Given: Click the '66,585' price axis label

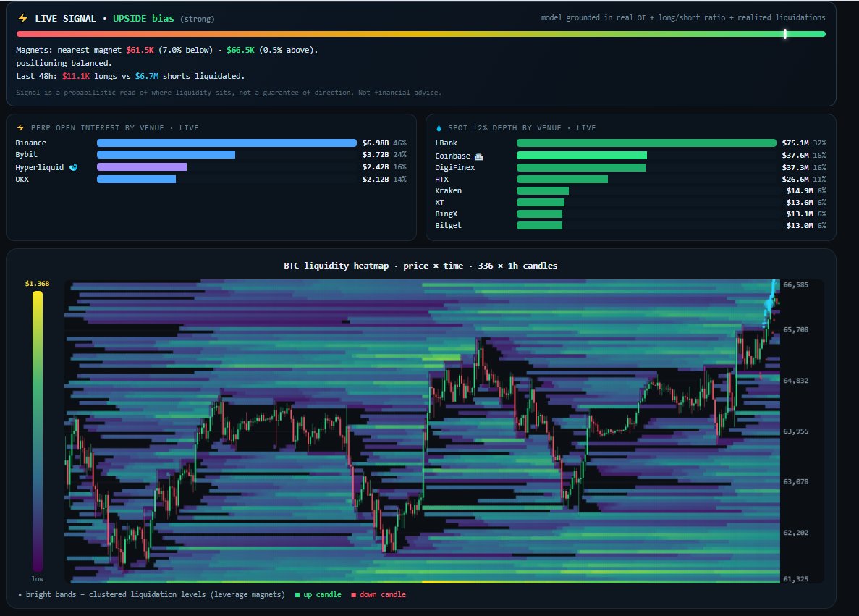Looking at the screenshot, I should pos(795,285).
